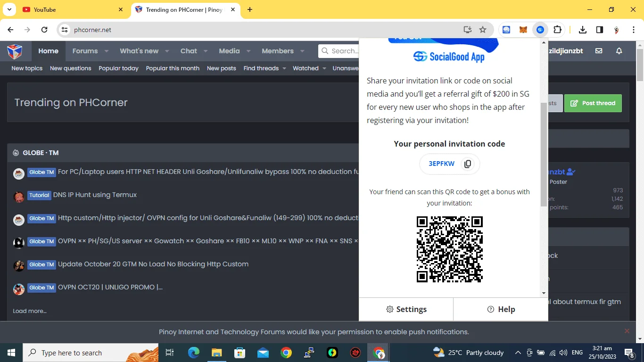Viewport: 644px width, 362px height.
Task: Open New topics link
Action: pos(27,68)
